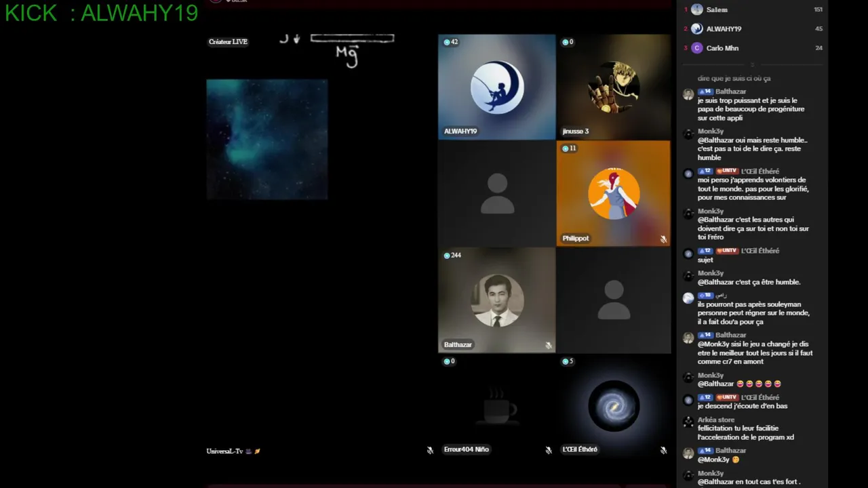Click message 'fellicitation tu leur facilitie'

(746, 432)
